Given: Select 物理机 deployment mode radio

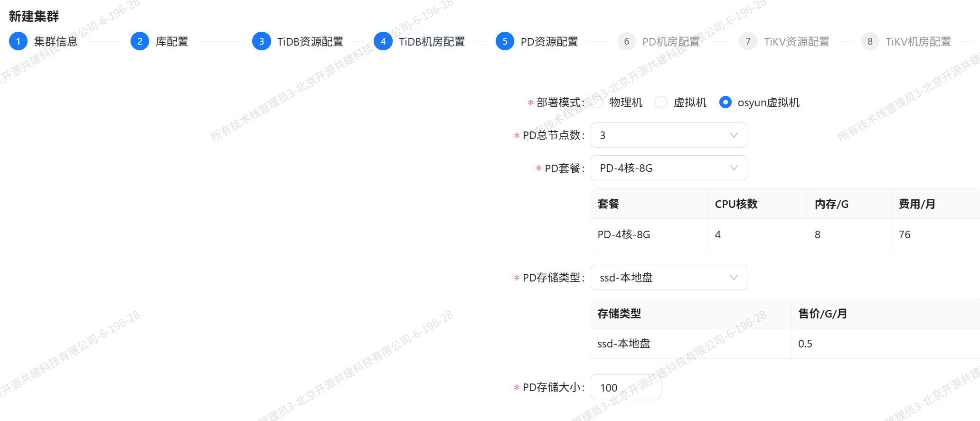Looking at the screenshot, I should [597, 103].
